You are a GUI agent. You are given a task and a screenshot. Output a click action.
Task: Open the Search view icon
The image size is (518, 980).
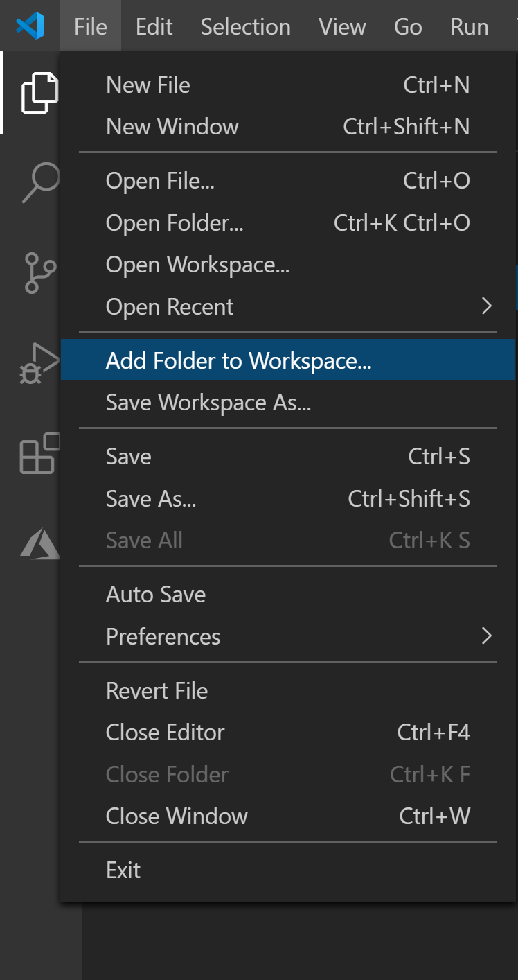(40, 182)
